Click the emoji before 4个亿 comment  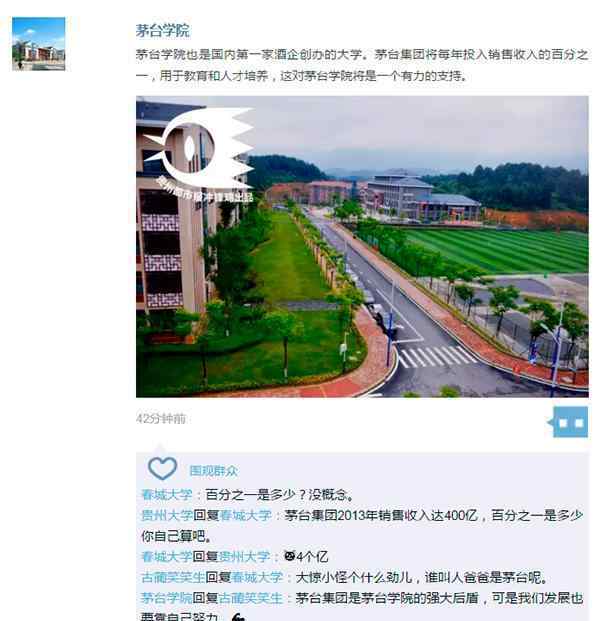[x=290, y=556]
